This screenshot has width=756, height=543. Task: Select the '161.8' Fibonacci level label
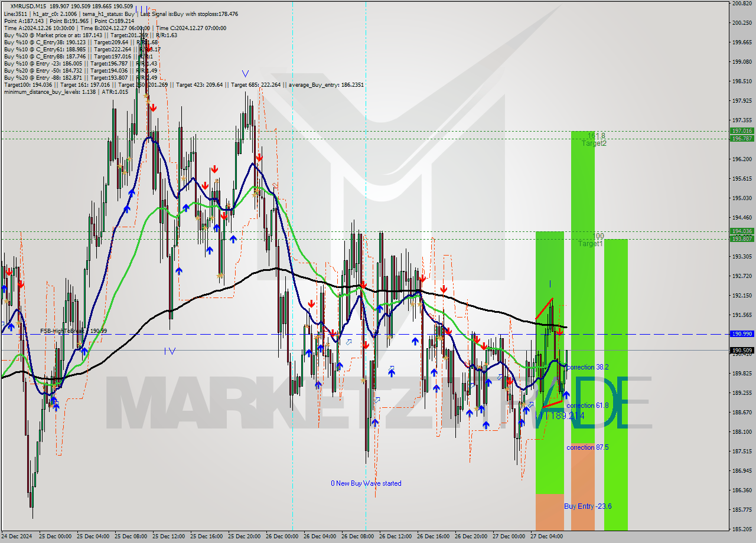(597, 136)
